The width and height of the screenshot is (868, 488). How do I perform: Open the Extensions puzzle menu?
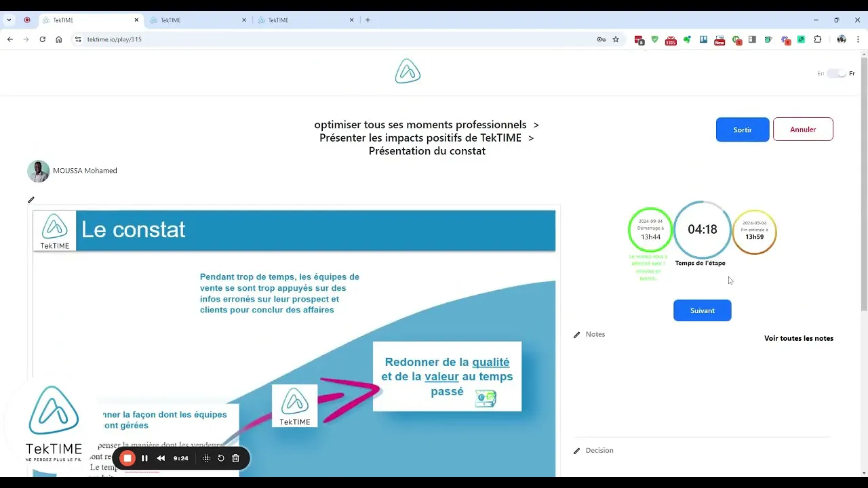pyautogui.click(x=818, y=39)
